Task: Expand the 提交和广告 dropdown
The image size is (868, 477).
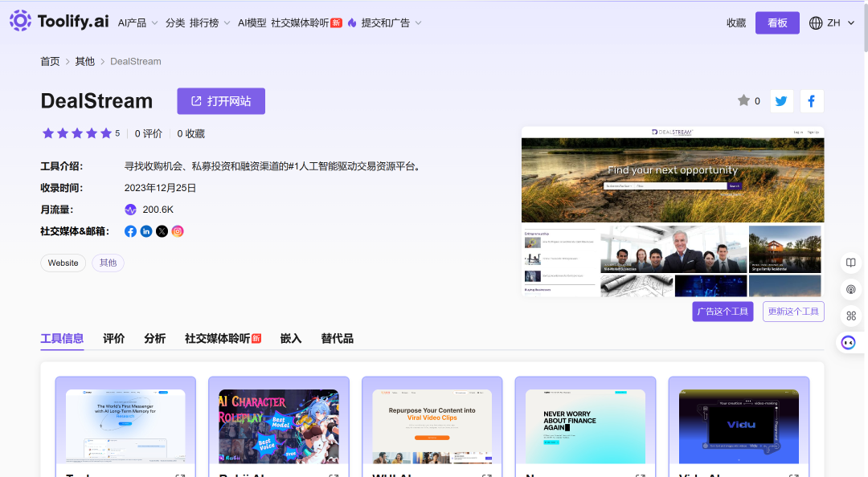Action: click(x=391, y=22)
